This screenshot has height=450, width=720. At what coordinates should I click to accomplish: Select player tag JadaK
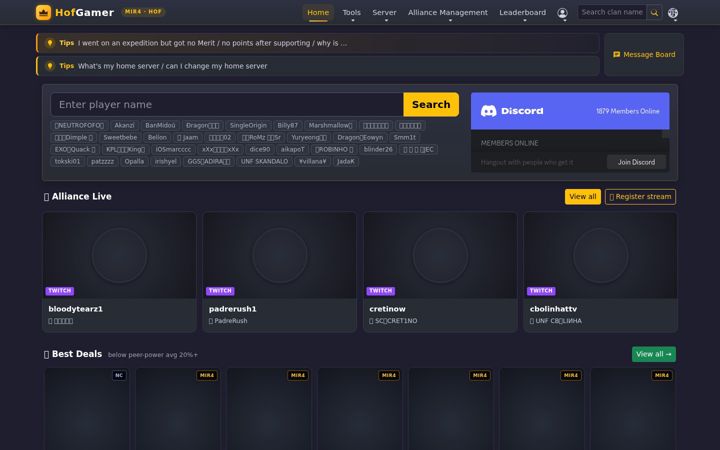[346, 162]
